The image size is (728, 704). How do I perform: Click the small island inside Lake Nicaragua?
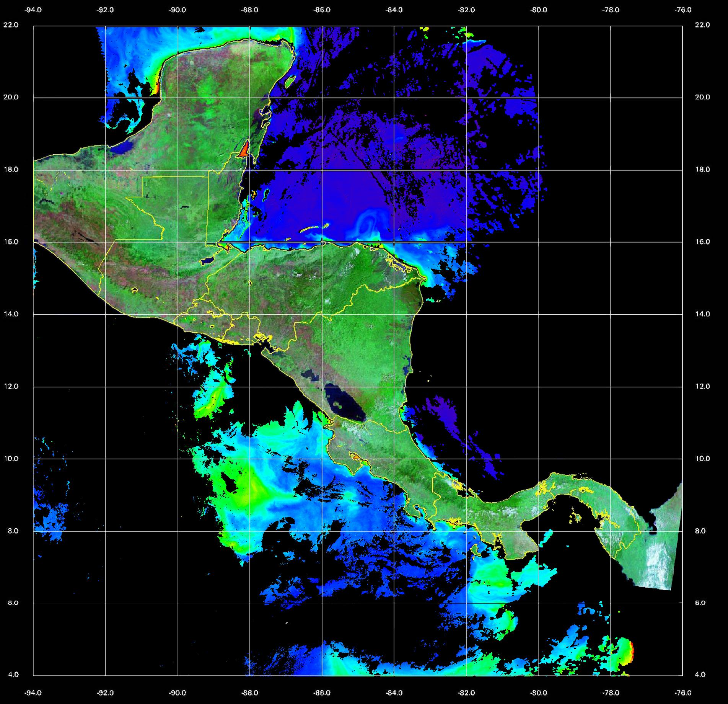tap(337, 404)
